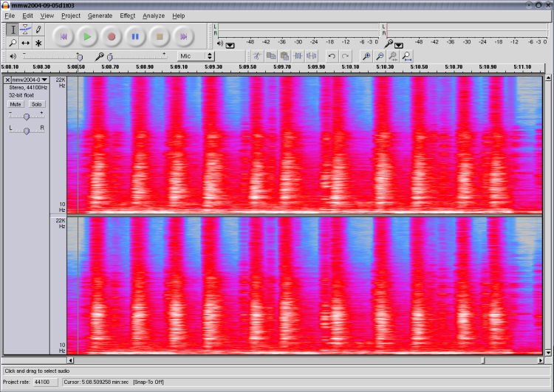Click the Cut scissors icon

(x=258, y=56)
